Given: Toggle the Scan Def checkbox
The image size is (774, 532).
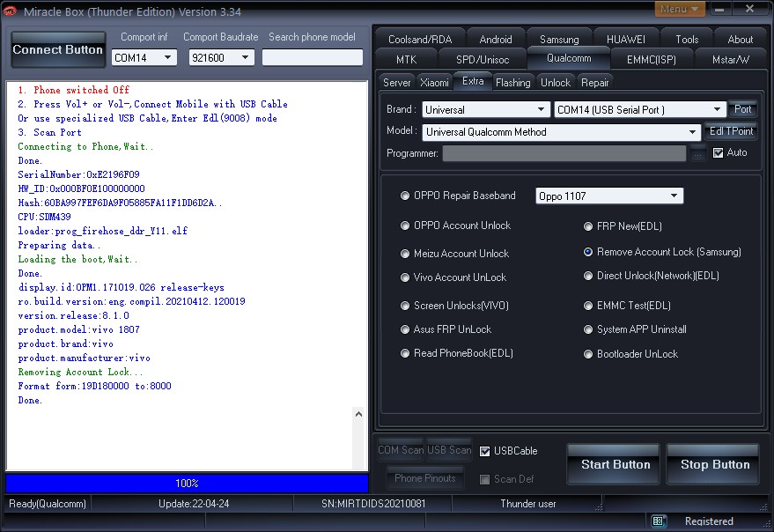Looking at the screenshot, I should tap(484, 479).
